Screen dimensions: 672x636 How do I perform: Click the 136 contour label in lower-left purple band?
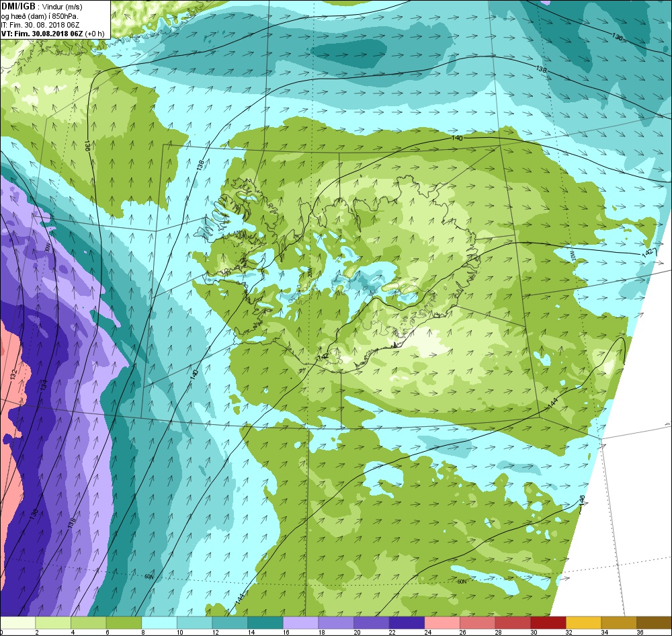point(34,514)
